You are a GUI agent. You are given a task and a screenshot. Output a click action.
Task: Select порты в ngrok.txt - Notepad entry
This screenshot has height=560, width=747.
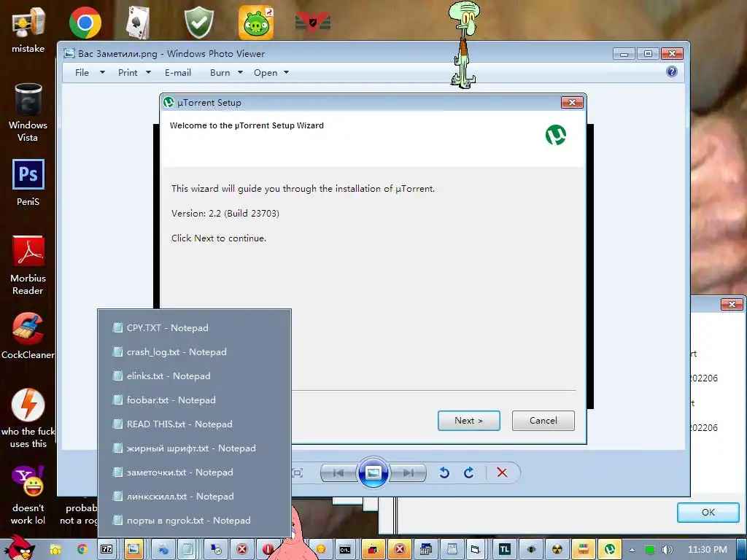[x=194, y=520]
